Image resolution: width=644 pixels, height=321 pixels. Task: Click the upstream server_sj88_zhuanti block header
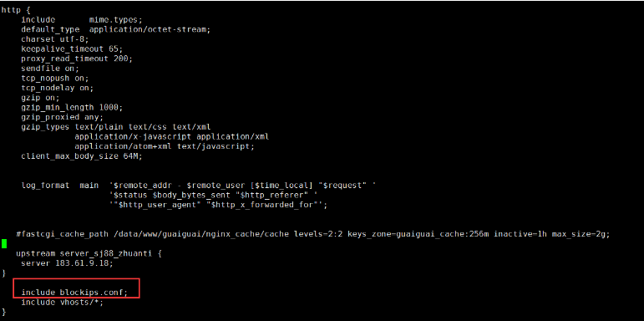(89, 253)
